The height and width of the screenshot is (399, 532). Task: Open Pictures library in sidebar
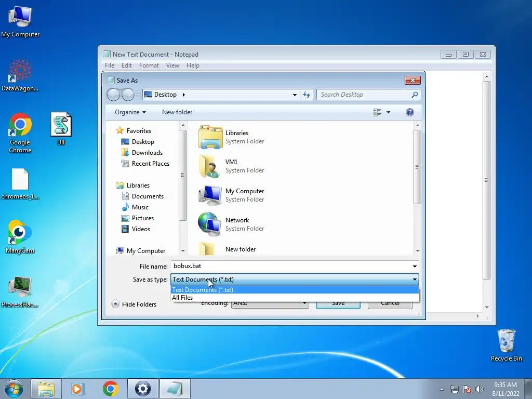point(137,218)
